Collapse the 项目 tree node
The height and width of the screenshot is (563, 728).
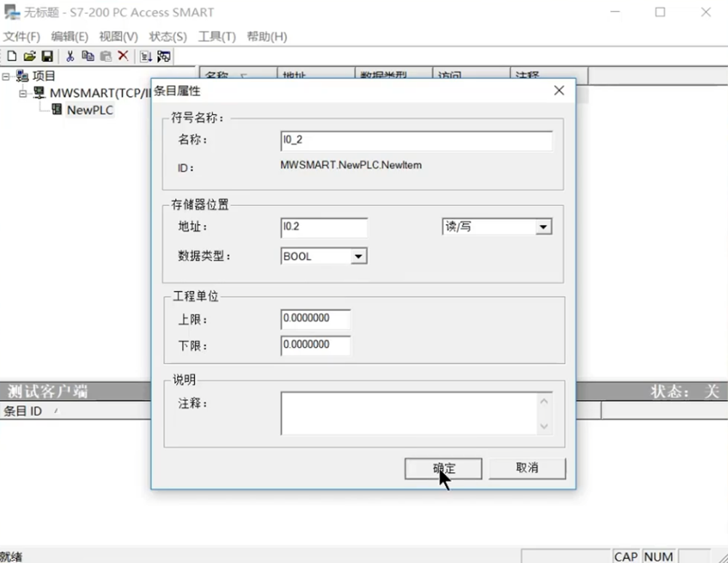7,76
